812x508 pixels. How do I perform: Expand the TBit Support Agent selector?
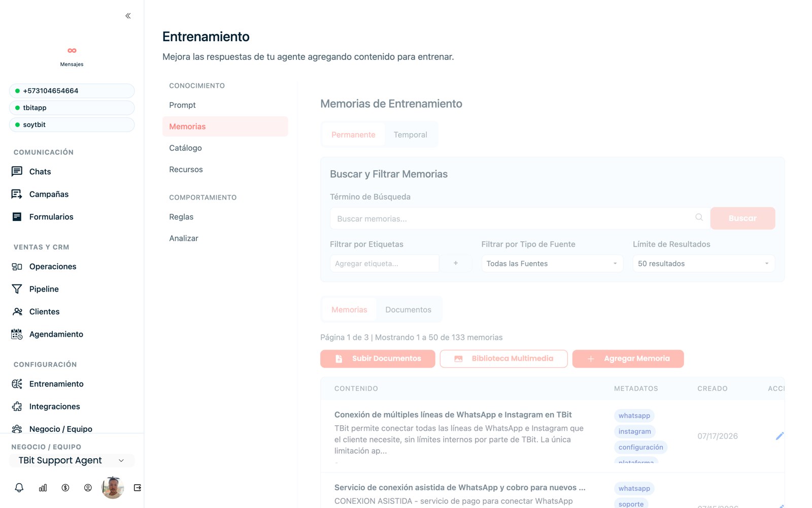click(72, 460)
